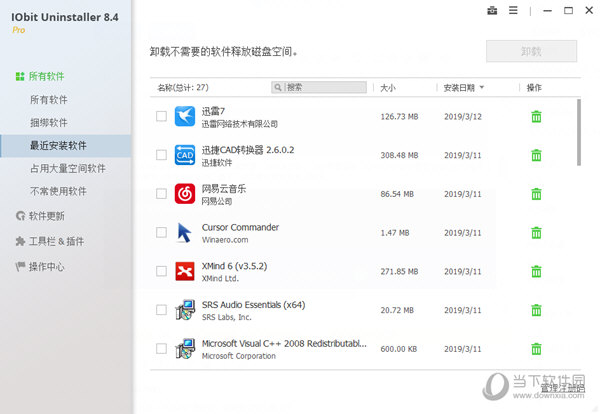Tick the Microsoft Visual C++ 2008 checkbox

pos(161,349)
